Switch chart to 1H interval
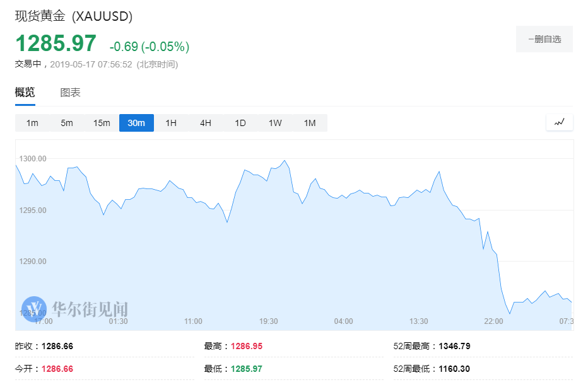 point(170,123)
